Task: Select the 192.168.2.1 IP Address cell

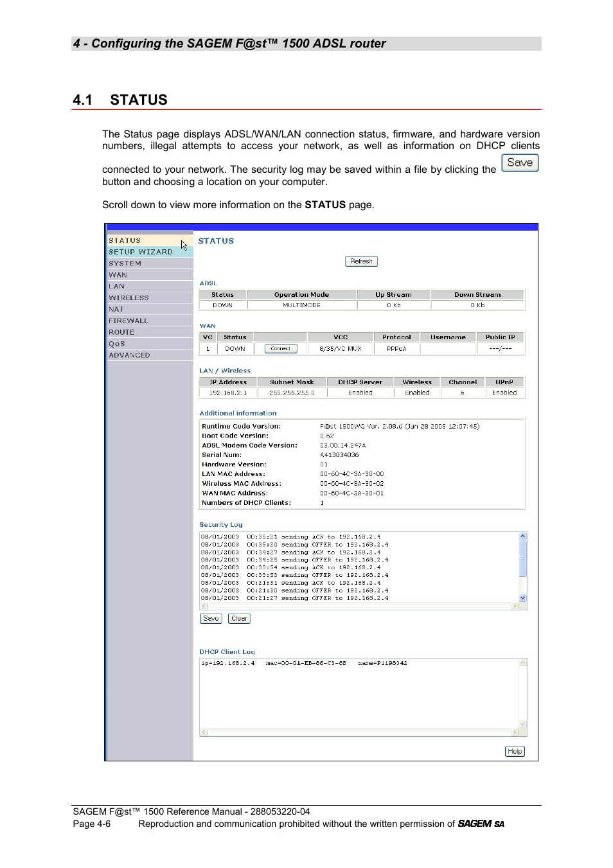Action: coord(228,393)
